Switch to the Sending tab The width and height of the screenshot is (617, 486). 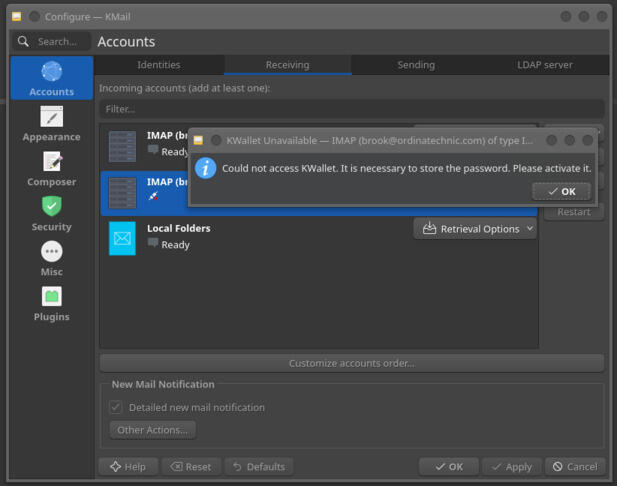416,65
